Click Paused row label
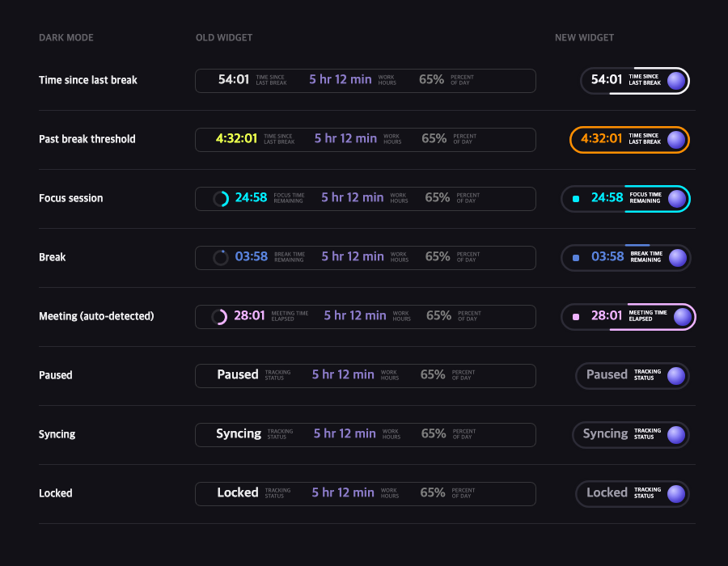728x566 pixels. click(55, 375)
